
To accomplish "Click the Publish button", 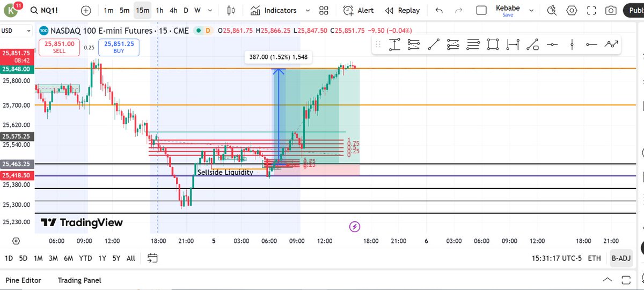I will click(x=633, y=10).
